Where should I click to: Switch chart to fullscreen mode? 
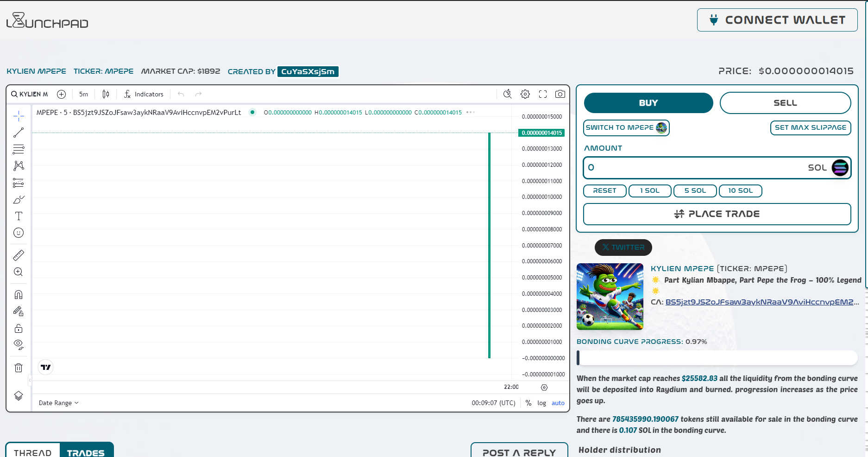click(x=543, y=94)
